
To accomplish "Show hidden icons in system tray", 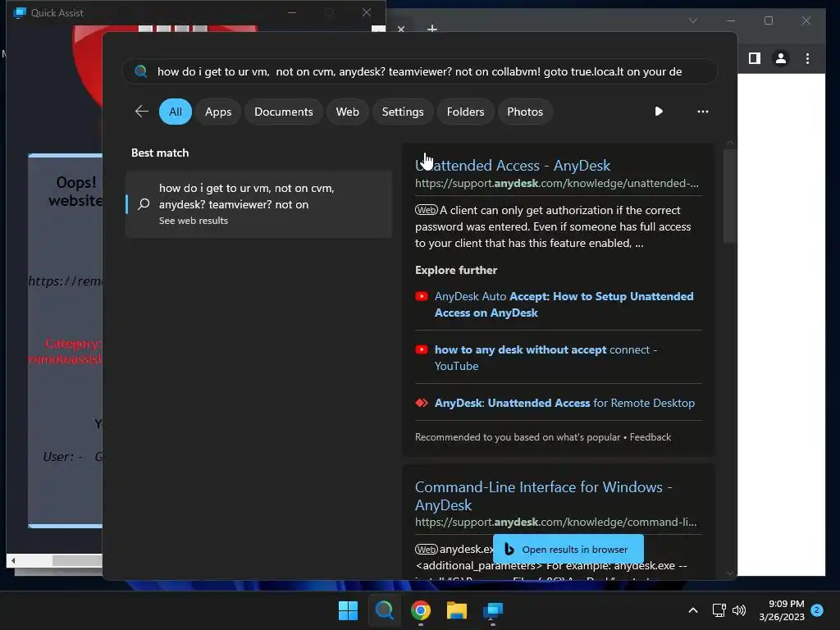I will (x=692, y=610).
